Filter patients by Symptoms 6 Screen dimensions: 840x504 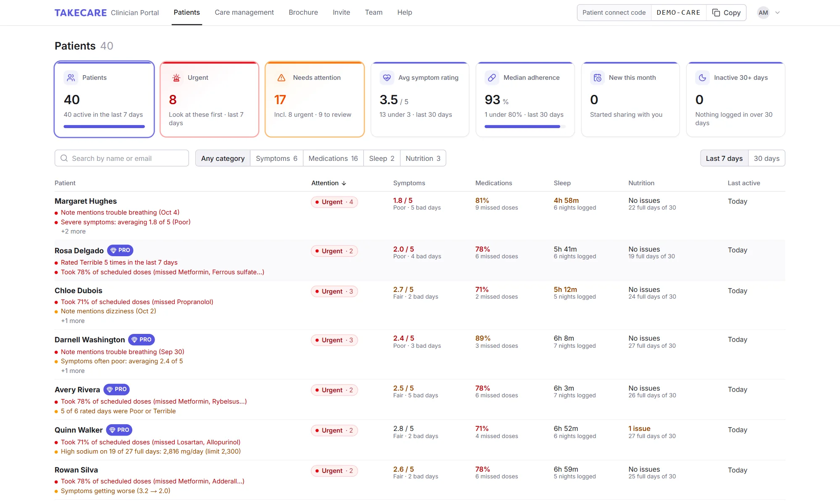276,158
